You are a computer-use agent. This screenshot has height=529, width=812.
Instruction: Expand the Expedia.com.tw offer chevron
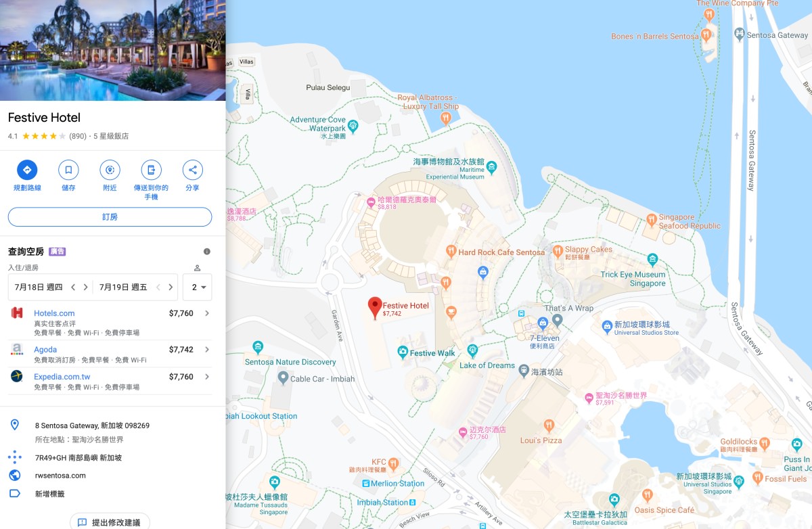pos(207,377)
